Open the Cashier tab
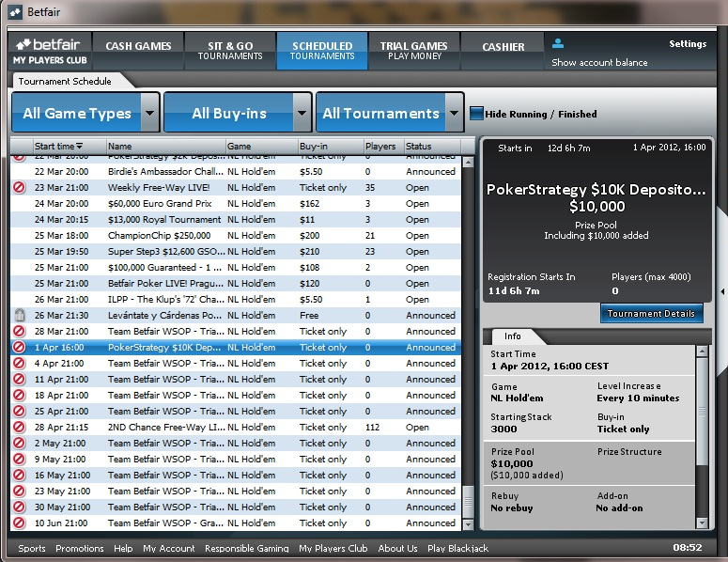The width and height of the screenshot is (728, 562). click(x=503, y=51)
